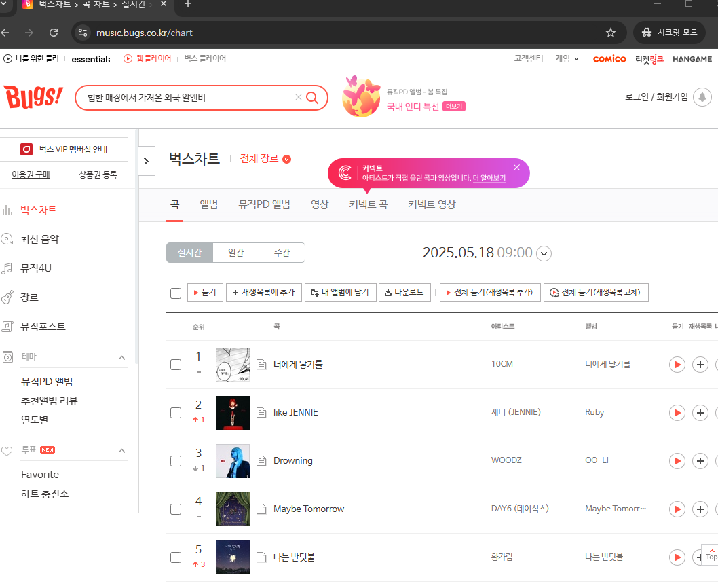Open the notification bell icon
Image resolution: width=718 pixels, height=588 pixels.
[x=702, y=96]
